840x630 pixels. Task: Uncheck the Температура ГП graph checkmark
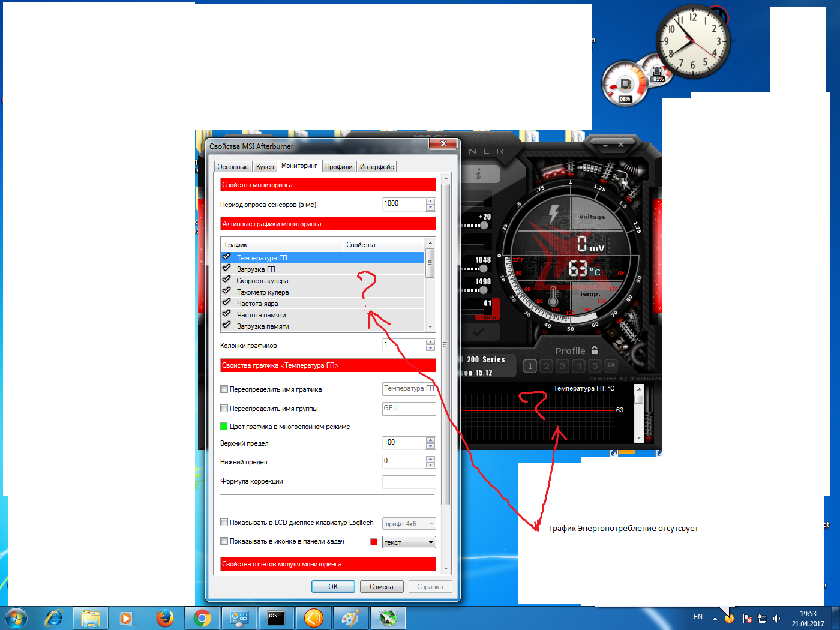point(227,257)
